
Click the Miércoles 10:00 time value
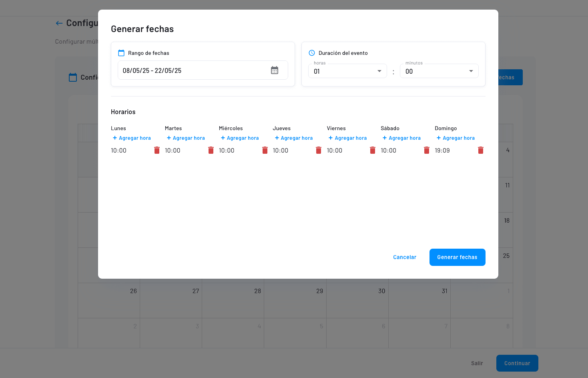[227, 151]
